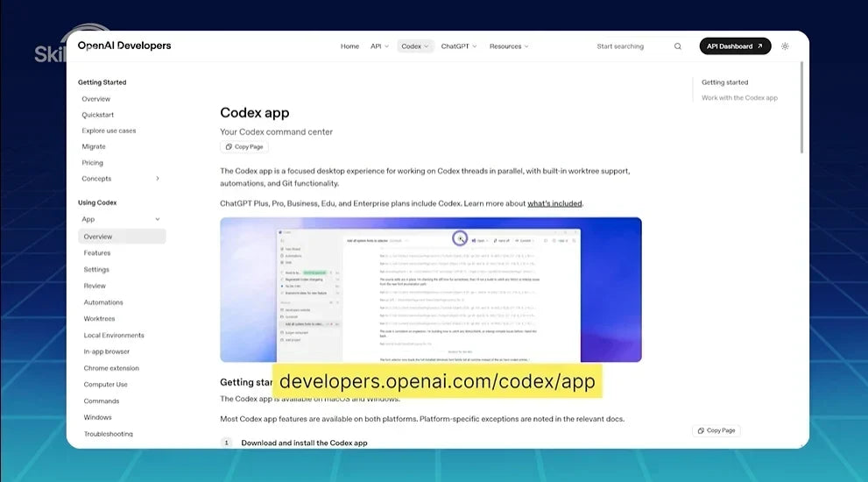
Task: Open Computer Use in sidebar
Action: (x=105, y=385)
